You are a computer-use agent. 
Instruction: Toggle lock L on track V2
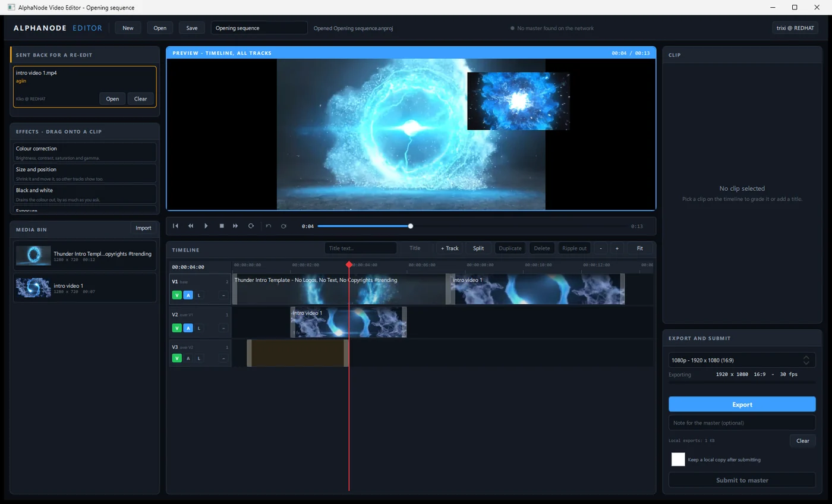[198, 328]
